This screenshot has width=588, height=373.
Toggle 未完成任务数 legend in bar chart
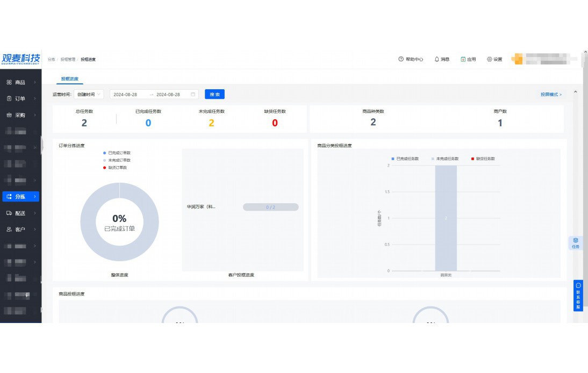pyautogui.click(x=443, y=159)
